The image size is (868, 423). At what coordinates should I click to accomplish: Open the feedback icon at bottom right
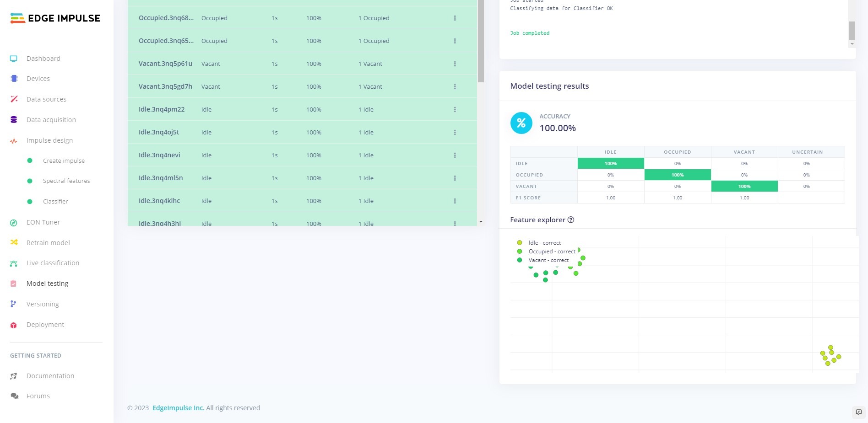click(x=858, y=412)
